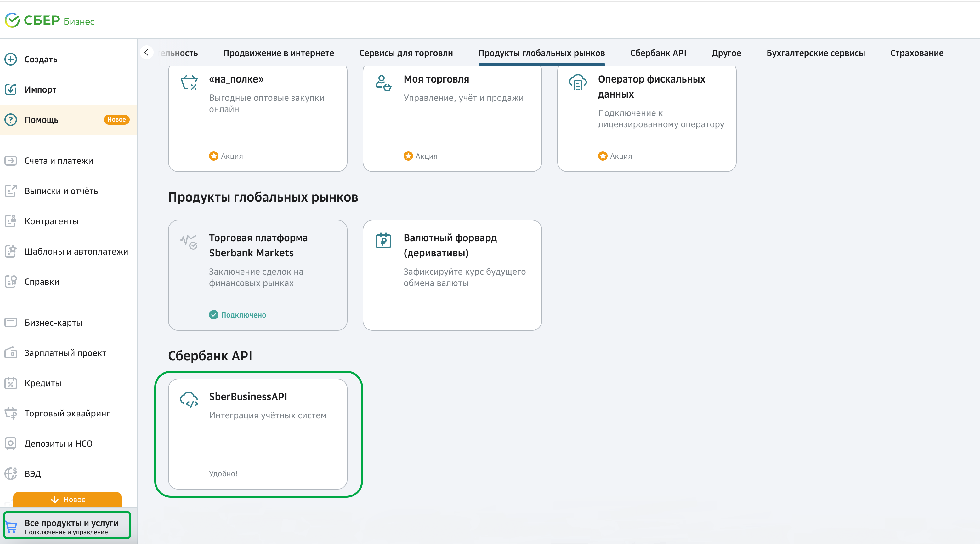Open the Создать menu item

tap(69, 60)
